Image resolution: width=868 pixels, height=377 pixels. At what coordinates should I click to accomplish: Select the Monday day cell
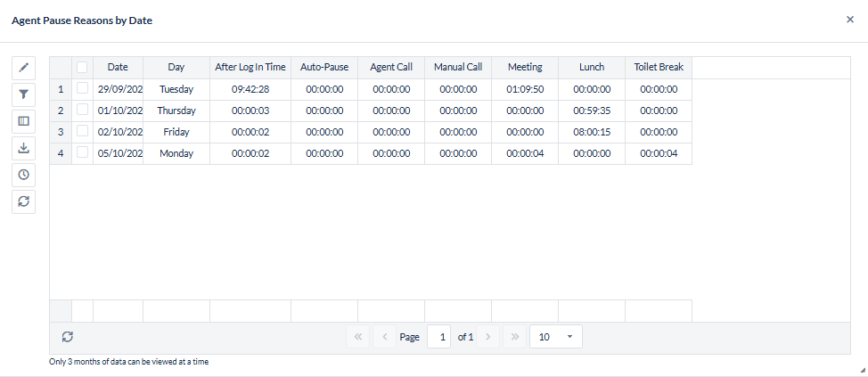pos(176,153)
